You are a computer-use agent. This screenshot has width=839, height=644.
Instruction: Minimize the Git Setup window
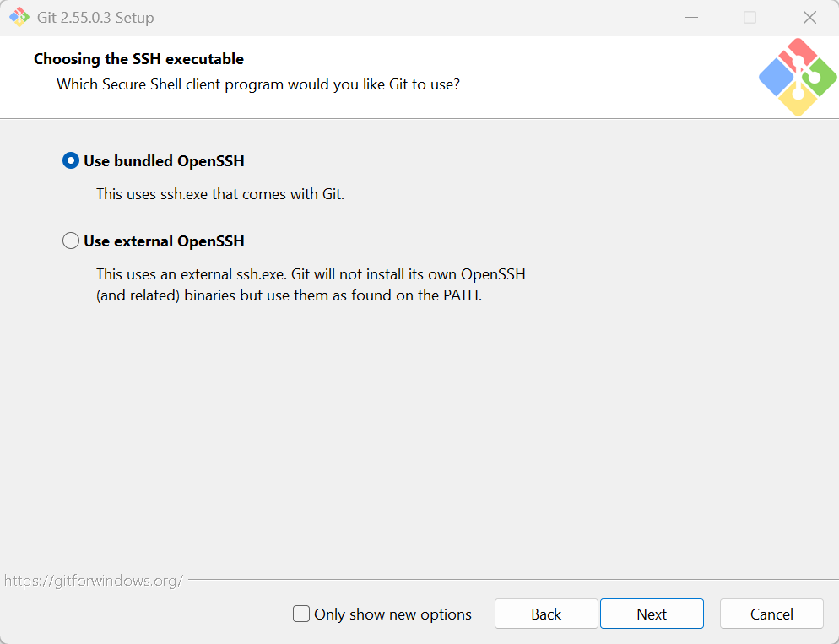692,17
